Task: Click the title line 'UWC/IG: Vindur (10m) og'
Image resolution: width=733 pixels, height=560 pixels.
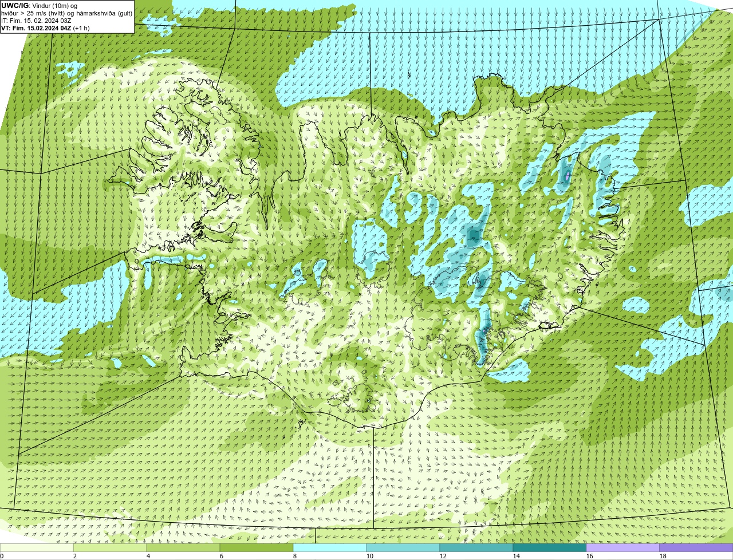Action: point(39,6)
